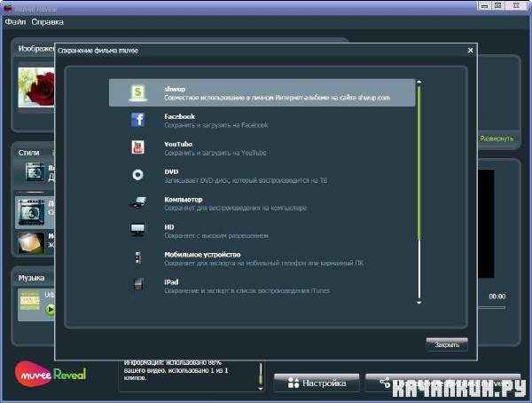Image resolution: width=532 pixels, height=403 pixels.
Task: Click the Музыка panel header
Action: click(x=31, y=278)
